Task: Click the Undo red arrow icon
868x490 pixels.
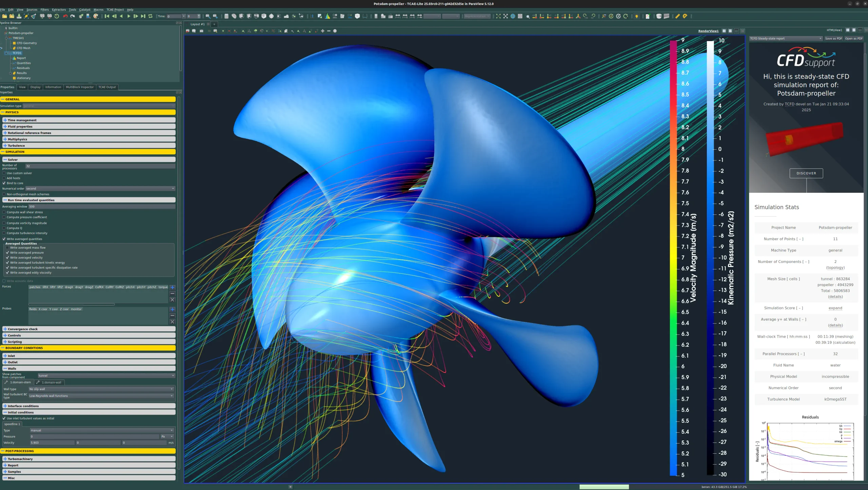Action: [65, 16]
